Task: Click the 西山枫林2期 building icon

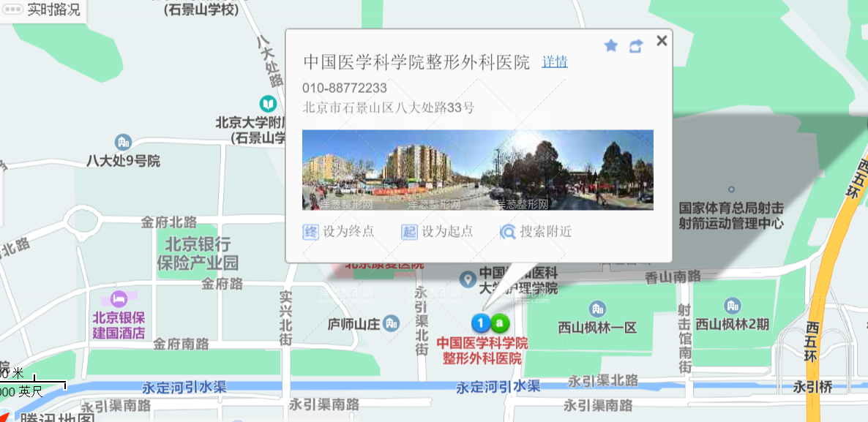Action: pos(733,305)
